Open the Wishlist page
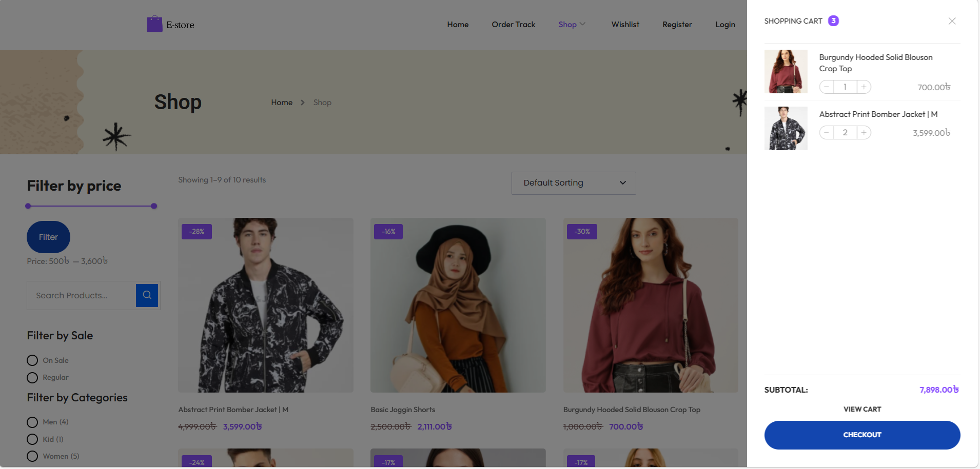 [x=625, y=25]
